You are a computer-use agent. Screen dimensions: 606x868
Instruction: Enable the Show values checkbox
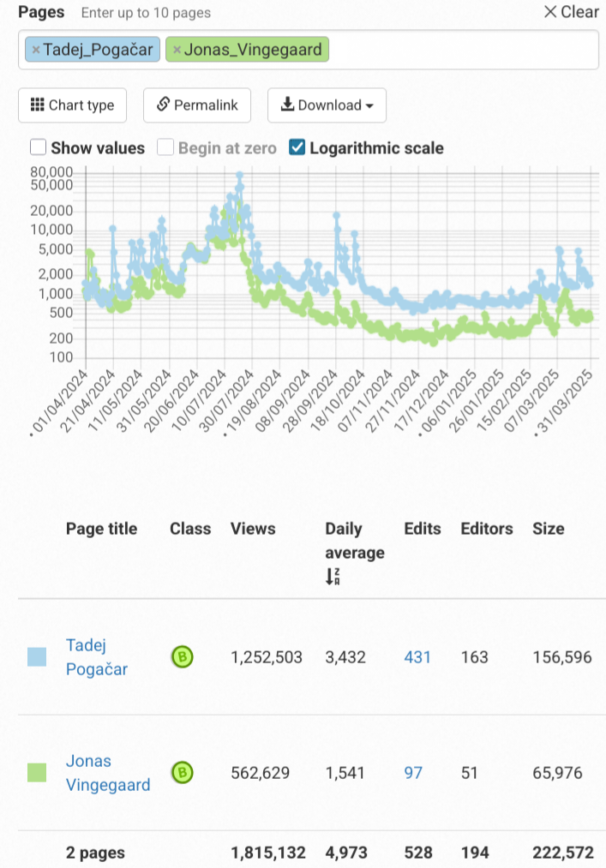(x=39, y=147)
